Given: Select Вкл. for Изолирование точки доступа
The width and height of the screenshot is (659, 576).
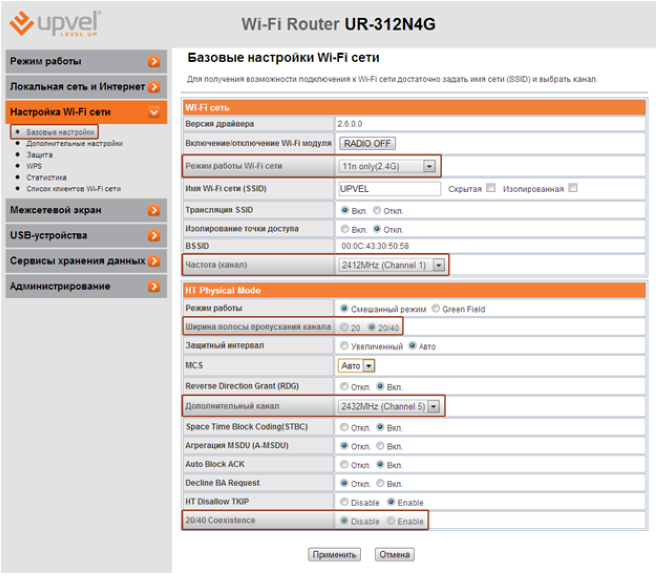Looking at the screenshot, I should click(345, 229).
